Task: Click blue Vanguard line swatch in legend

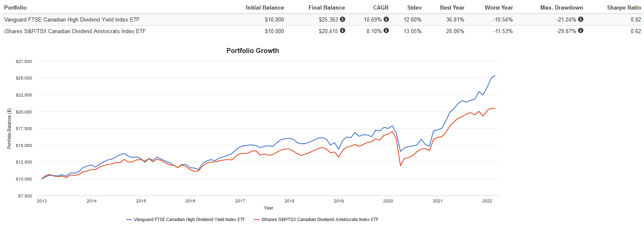Action: pyautogui.click(x=129, y=219)
